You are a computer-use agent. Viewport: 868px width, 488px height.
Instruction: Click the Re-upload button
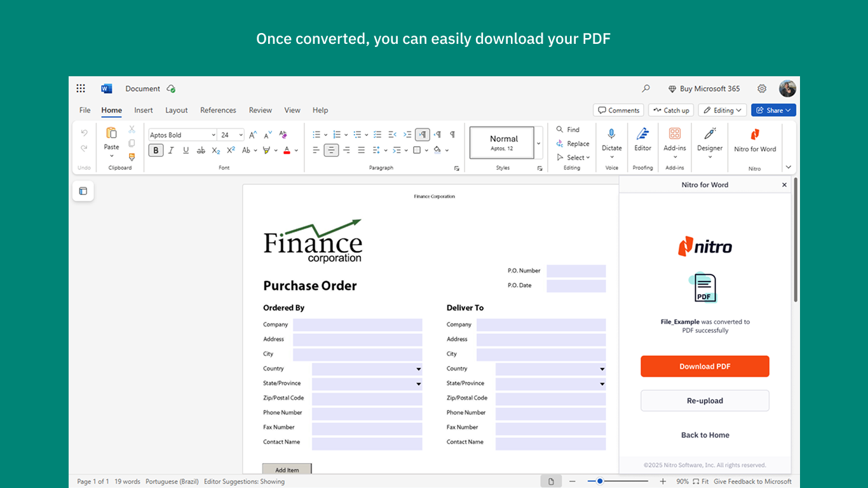click(x=705, y=401)
